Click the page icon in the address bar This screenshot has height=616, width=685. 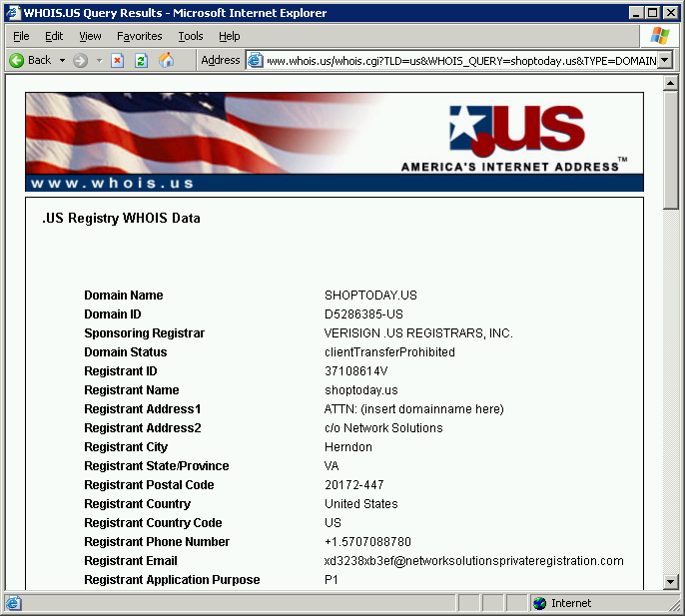tap(256, 60)
